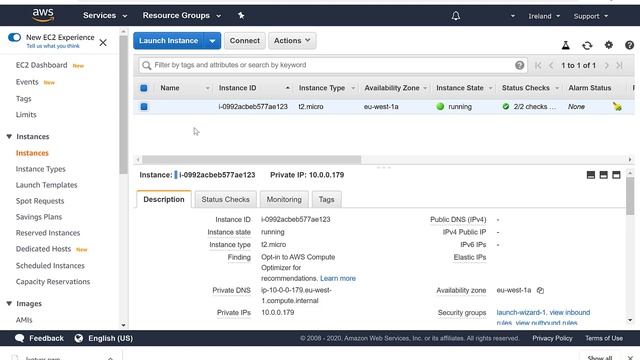Open the Instance Type column filter arrow
The image size is (640, 360).
click(x=353, y=88)
